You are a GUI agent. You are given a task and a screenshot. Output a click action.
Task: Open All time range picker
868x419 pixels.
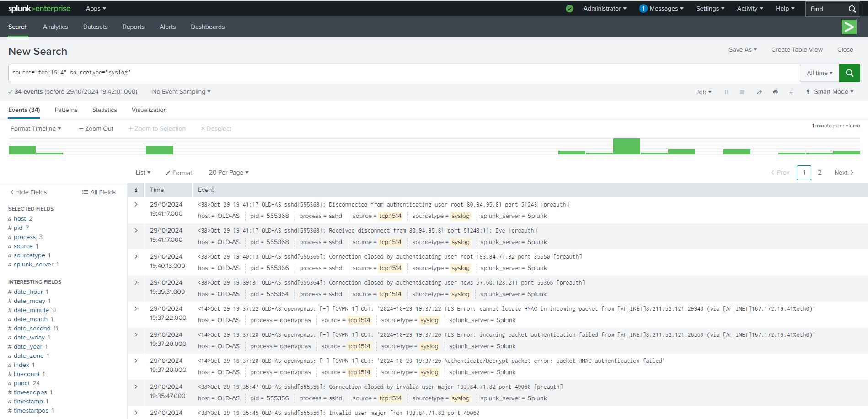click(x=820, y=73)
